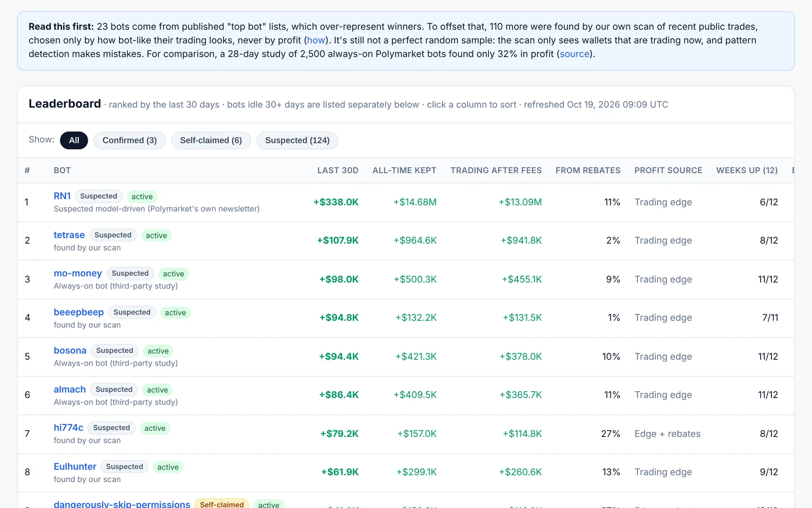Click 'Edge + rebates' in hi774c row
This screenshot has width=812, height=508.
click(x=667, y=434)
